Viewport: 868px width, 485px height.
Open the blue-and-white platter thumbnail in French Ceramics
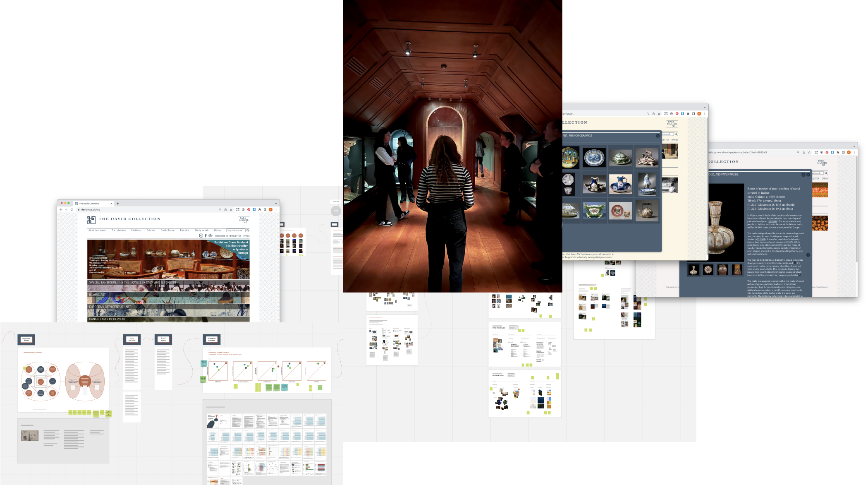point(595,158)
